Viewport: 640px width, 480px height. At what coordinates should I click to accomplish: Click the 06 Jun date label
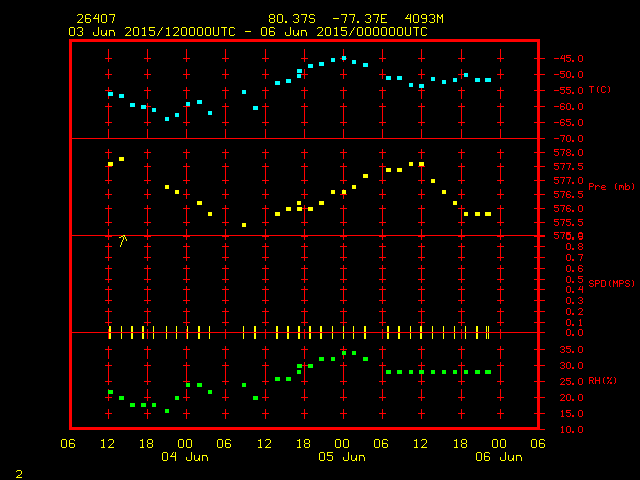tap(499, 457)
